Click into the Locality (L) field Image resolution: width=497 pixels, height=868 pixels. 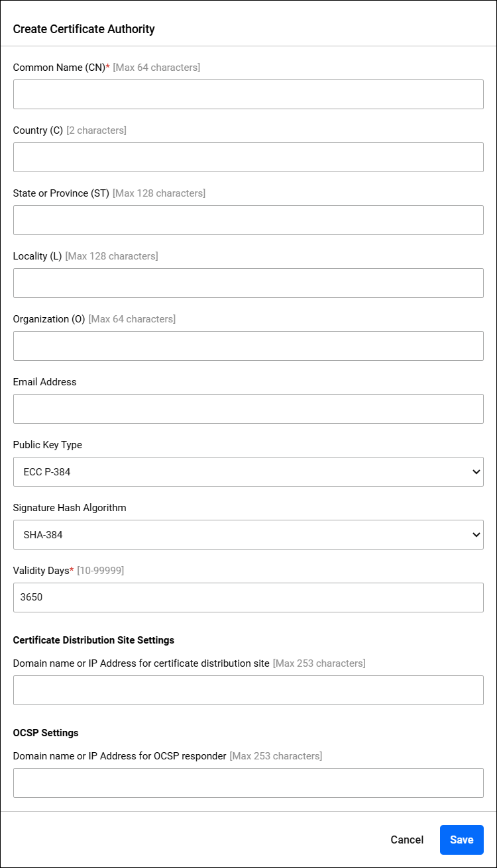248,283
